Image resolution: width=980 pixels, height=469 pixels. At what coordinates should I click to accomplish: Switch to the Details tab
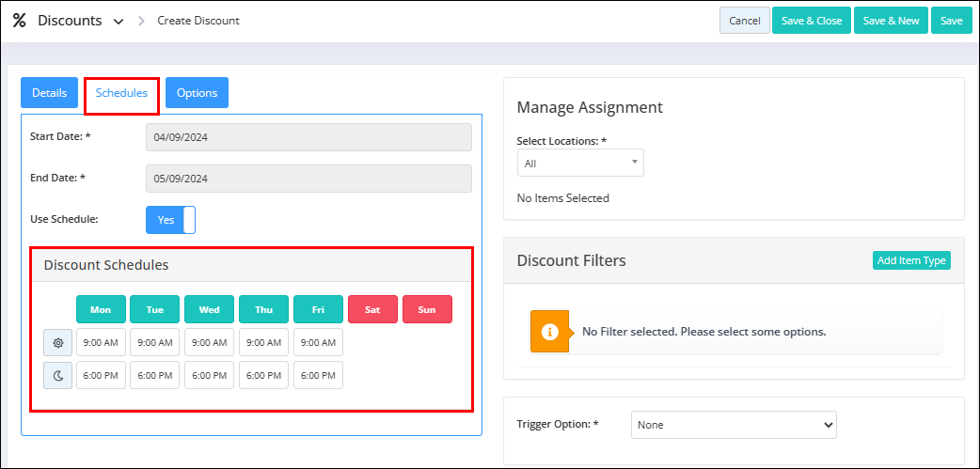click(x=49, y=92)
